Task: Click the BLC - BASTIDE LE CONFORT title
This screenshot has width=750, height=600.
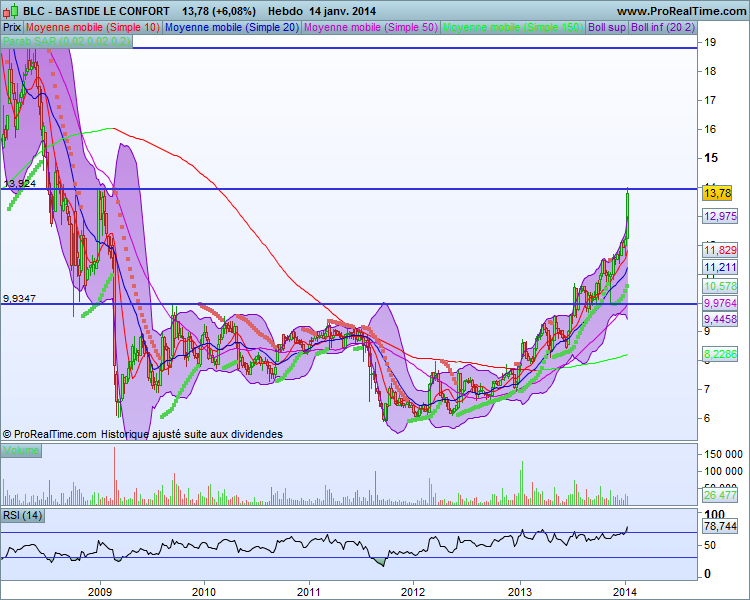Action: coord(96,11)
